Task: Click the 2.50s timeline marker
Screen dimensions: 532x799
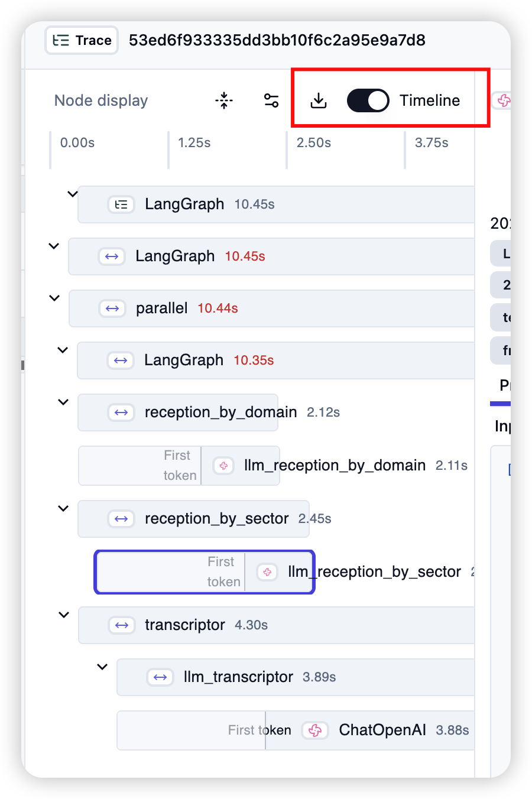Action: point(313,143)
